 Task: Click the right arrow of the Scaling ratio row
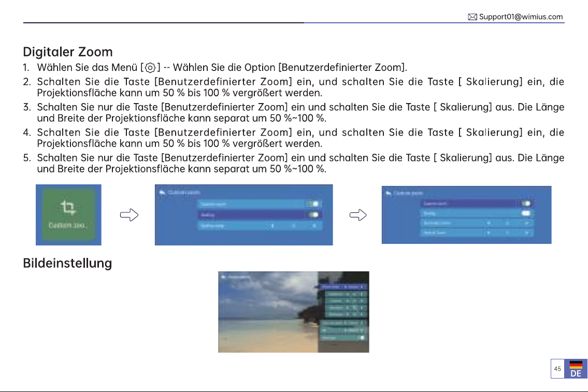tap(314, 226)
